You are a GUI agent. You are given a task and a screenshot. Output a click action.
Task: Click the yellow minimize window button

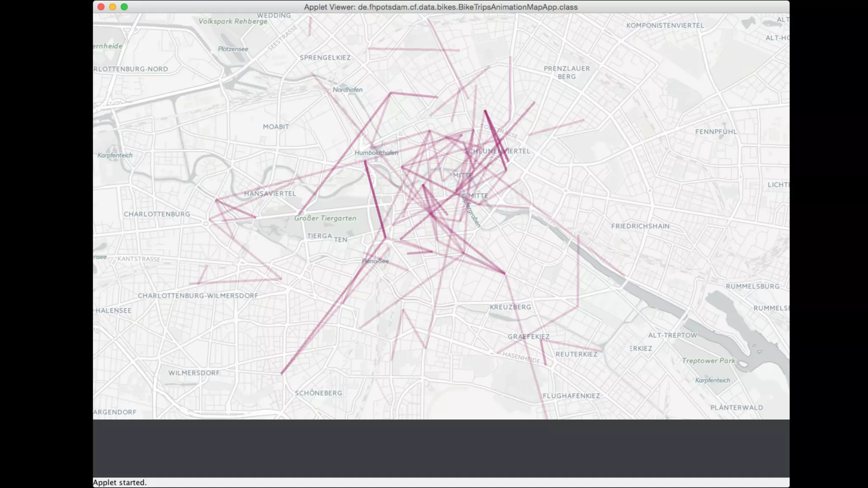pyautogui.click(x=112, y=7)
